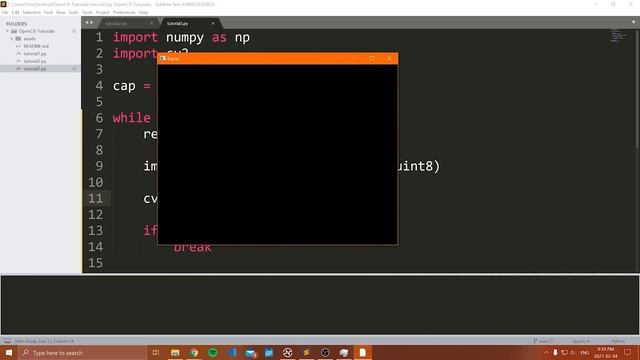
Task: Open the Help menu
Action: (143, 12)
